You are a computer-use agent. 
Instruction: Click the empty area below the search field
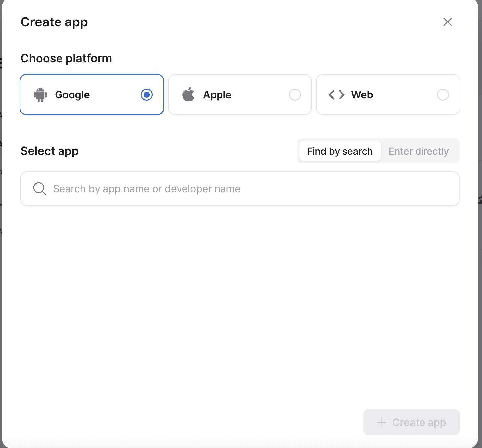pyautogui.click(x=240, y=298)
